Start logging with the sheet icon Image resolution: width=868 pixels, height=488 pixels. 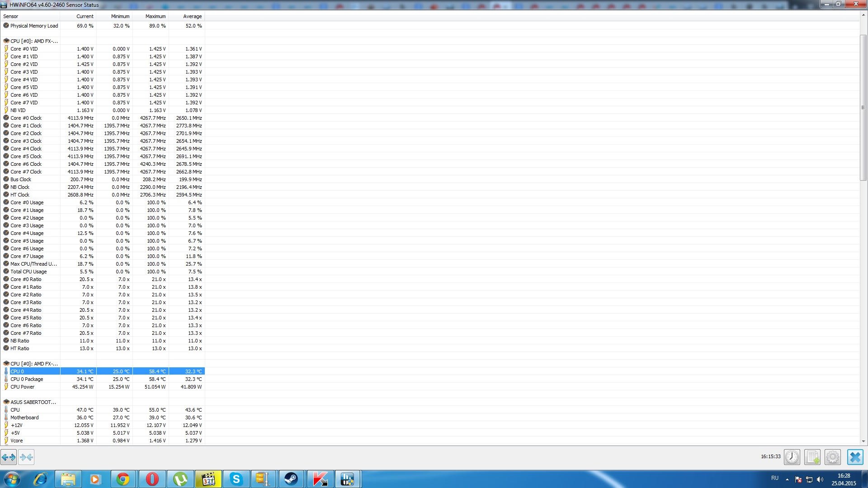tap(812, 457)
